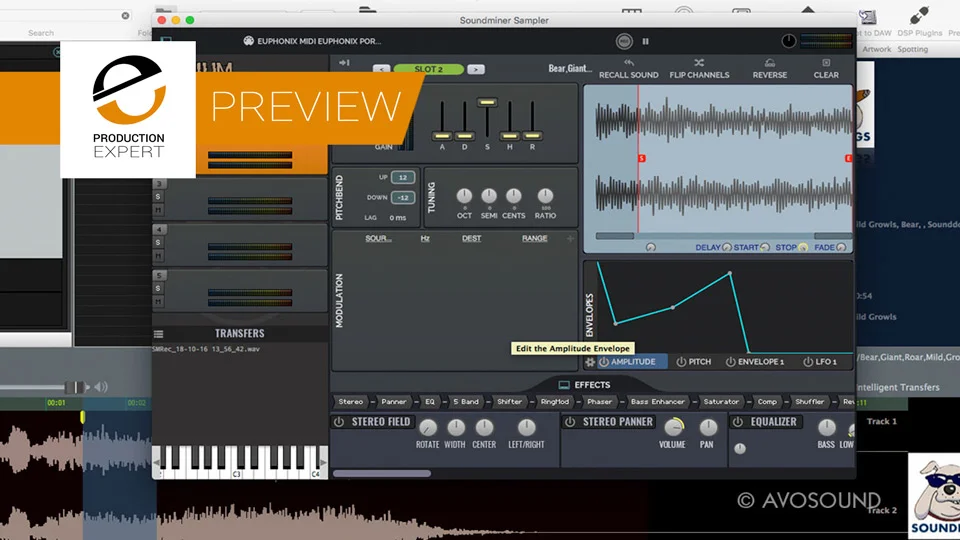Add a modulation row with plus icon
960x540 pixels.
click(x=570, y=238)
